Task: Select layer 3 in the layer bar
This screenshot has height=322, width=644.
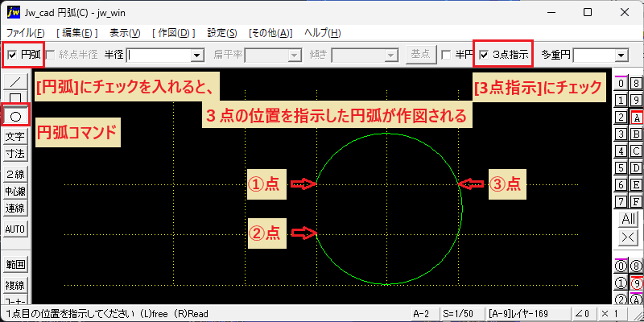Action: pos(621,134)
